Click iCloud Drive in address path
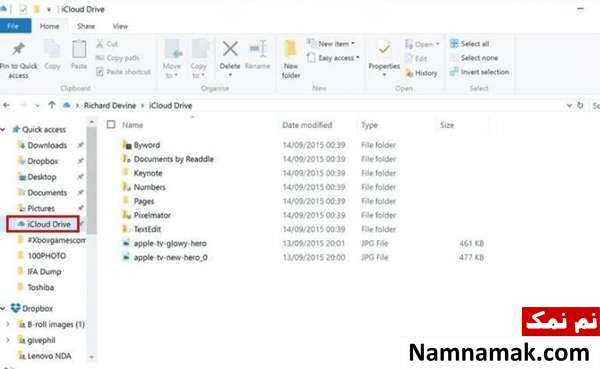 tap(171, 106)
